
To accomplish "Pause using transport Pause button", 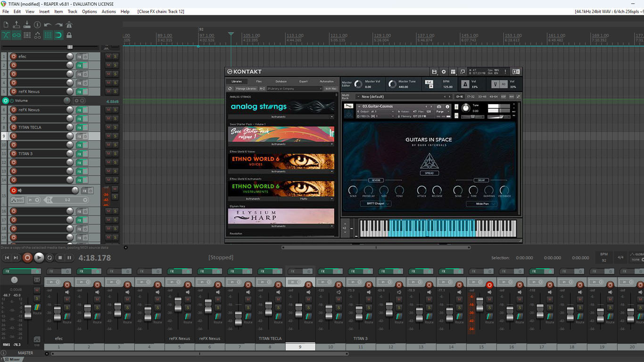I will (69, 257).
